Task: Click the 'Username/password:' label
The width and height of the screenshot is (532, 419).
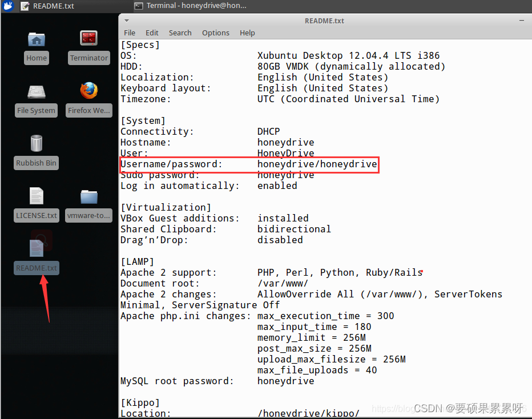Action: 171,164
